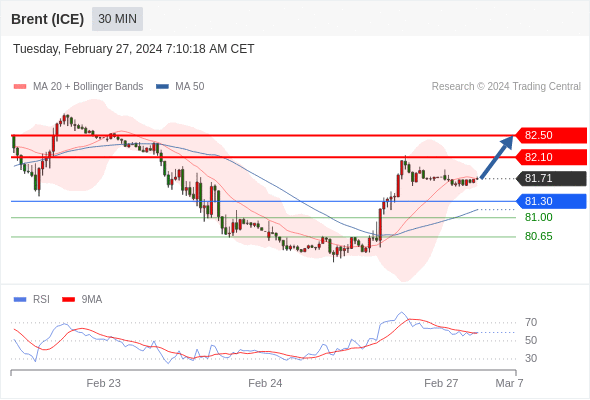590x400 pixels.
Task: Open the Research 2024 Trading Central credit
Action: [506, 87]
